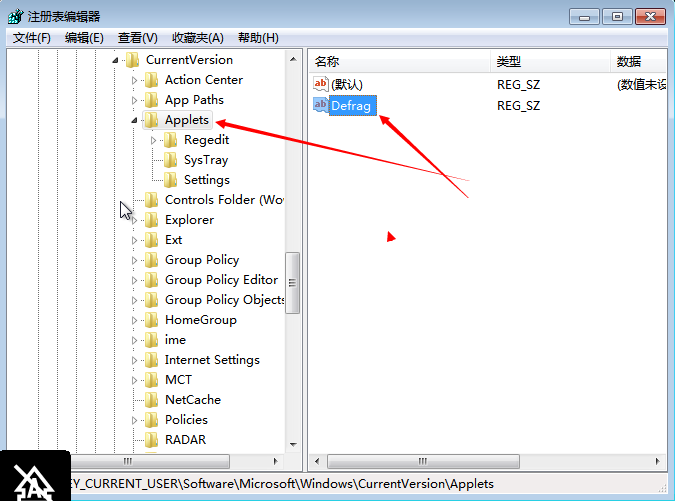
Task: Click the RADAR folder icon
Action: click(151, 440)
